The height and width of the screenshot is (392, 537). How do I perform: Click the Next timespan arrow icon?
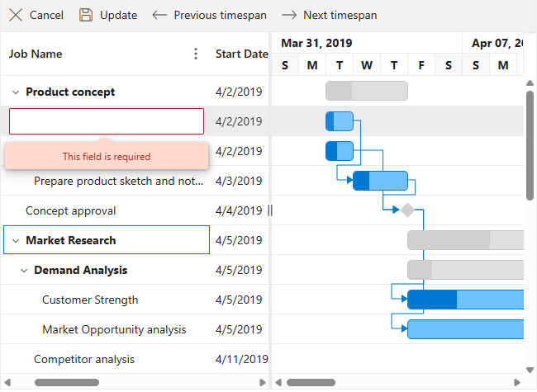coord(289,15)
